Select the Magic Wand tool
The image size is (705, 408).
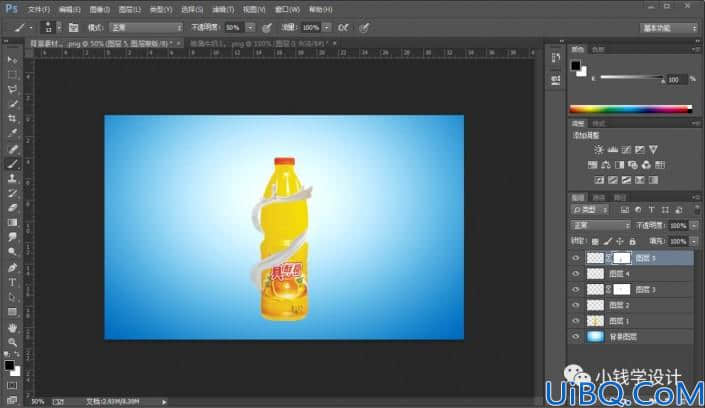click(12, 104)
